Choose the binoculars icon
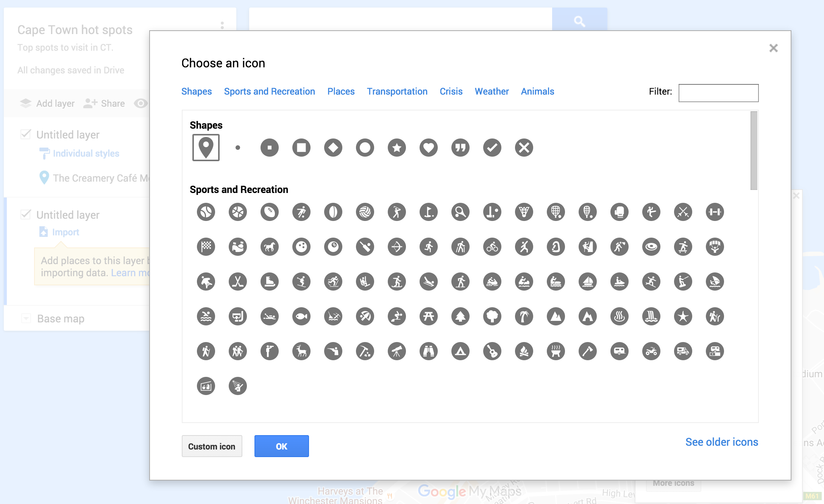 point(429,351)
